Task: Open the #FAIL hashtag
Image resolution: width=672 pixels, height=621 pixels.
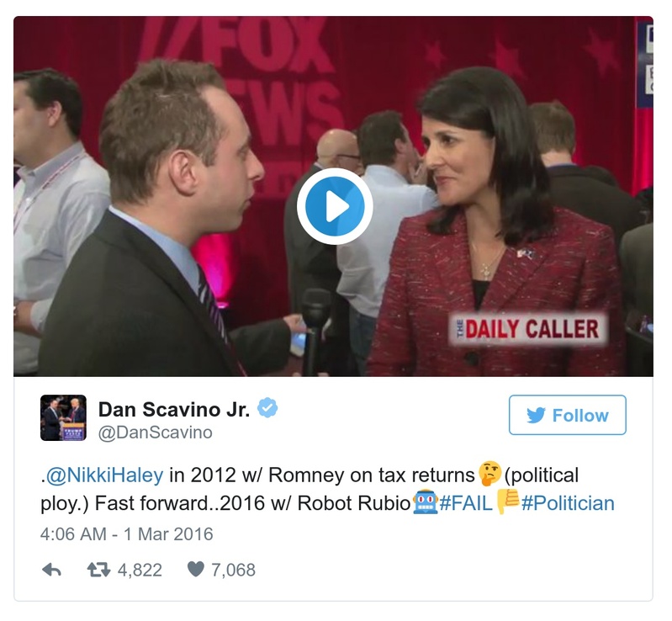Action: point(466,503)
